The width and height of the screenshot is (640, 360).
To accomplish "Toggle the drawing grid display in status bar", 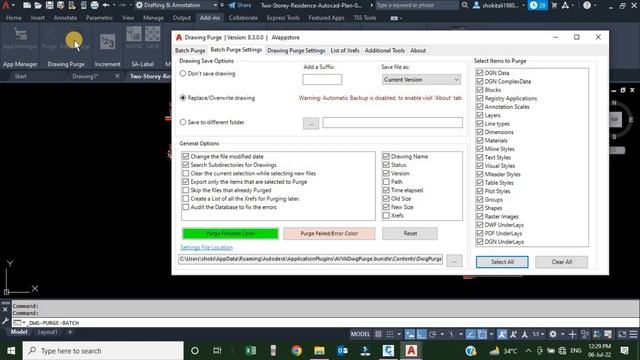I will pos(378,334).
